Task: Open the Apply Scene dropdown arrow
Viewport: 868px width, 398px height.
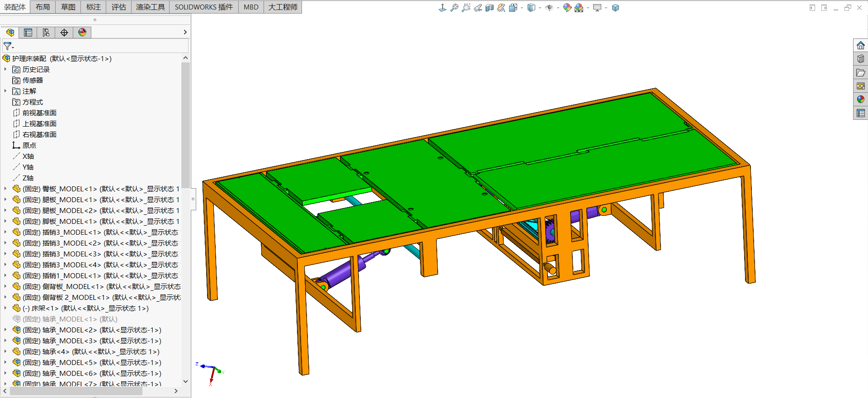Action: tap(588, 8)
